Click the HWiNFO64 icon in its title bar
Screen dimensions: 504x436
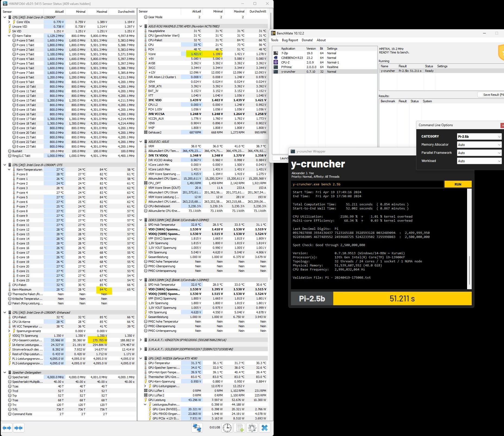[x=5, y=4]
